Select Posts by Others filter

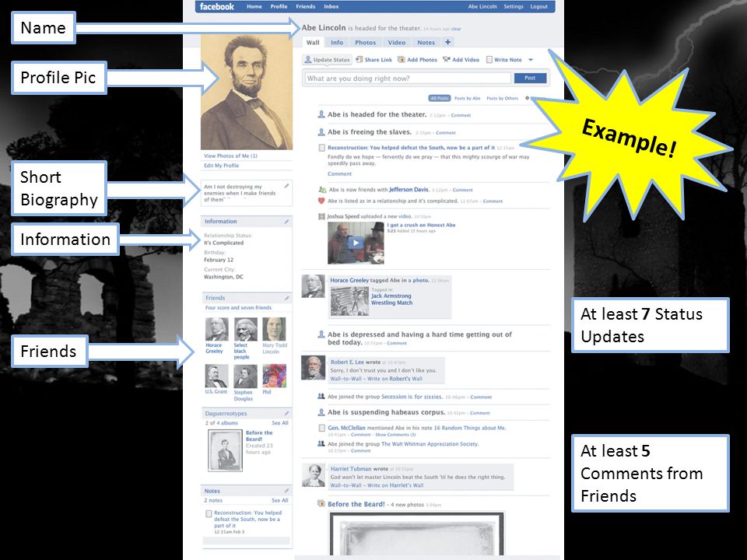tap(502, 98)
